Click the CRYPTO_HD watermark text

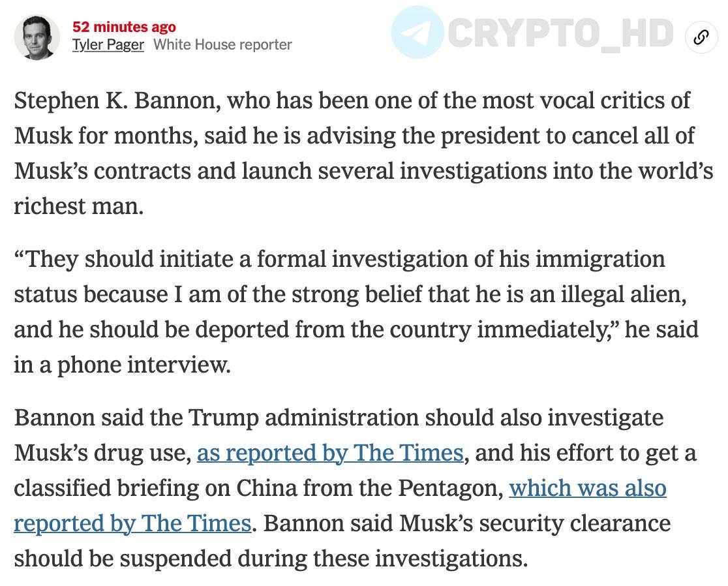(x=560, y=33)
